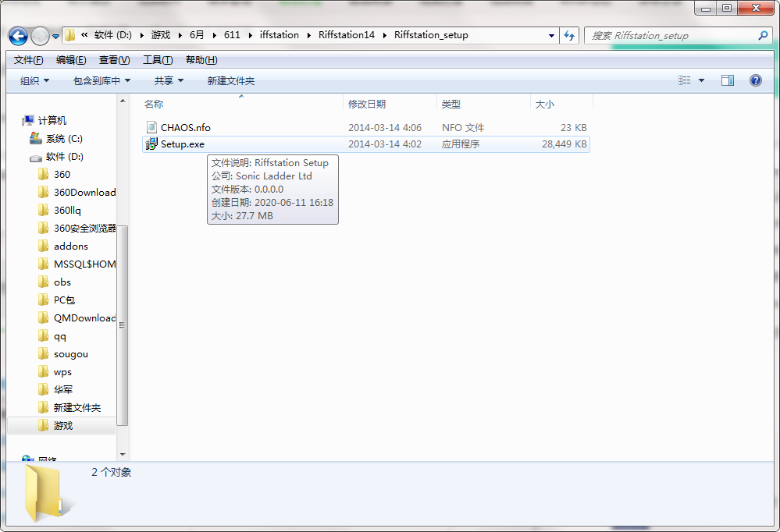Click the change view icon
This screenshot has width=780, height=532.
coord(685,80)
